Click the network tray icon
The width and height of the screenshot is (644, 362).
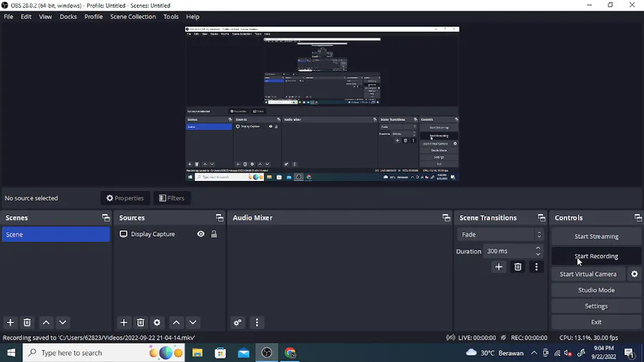[557, 353]
